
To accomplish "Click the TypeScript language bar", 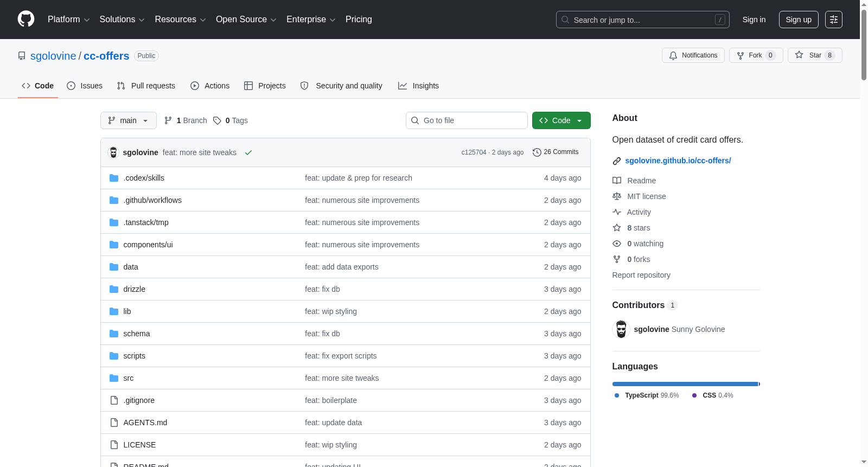I will tap(685, 384).
